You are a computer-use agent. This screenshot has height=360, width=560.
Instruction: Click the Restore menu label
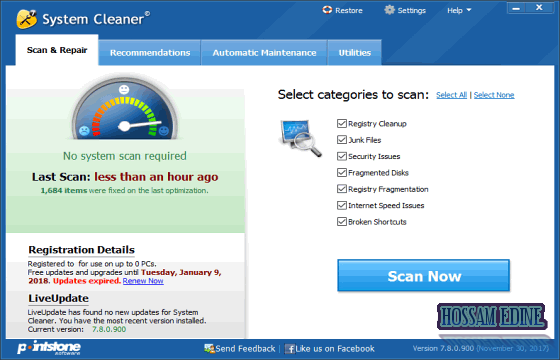[349, 10]
